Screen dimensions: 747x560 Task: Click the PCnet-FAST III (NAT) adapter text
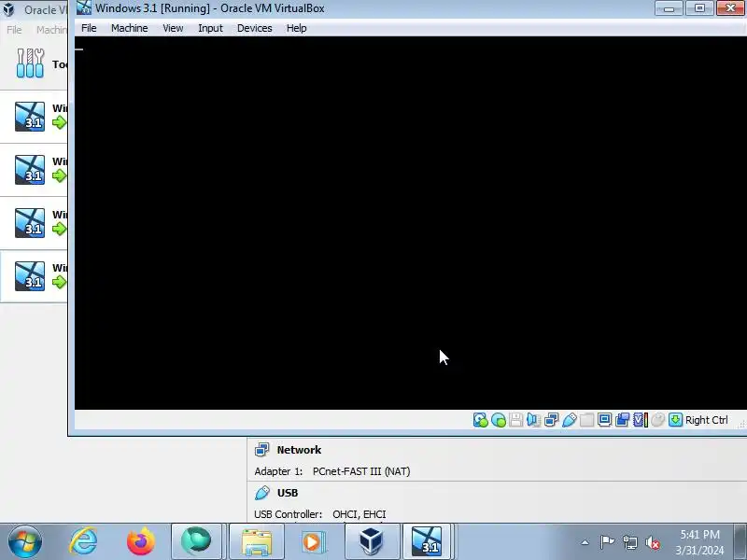[361, 471]
